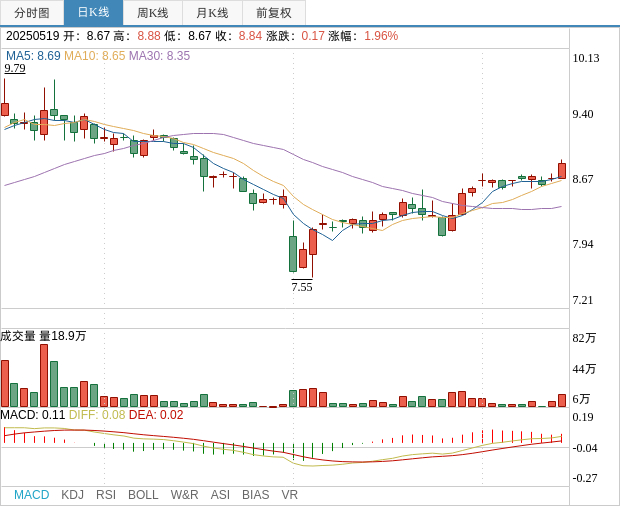Click the MA5 legend label
The image size is (620, 506).
(x=34, y=56)
